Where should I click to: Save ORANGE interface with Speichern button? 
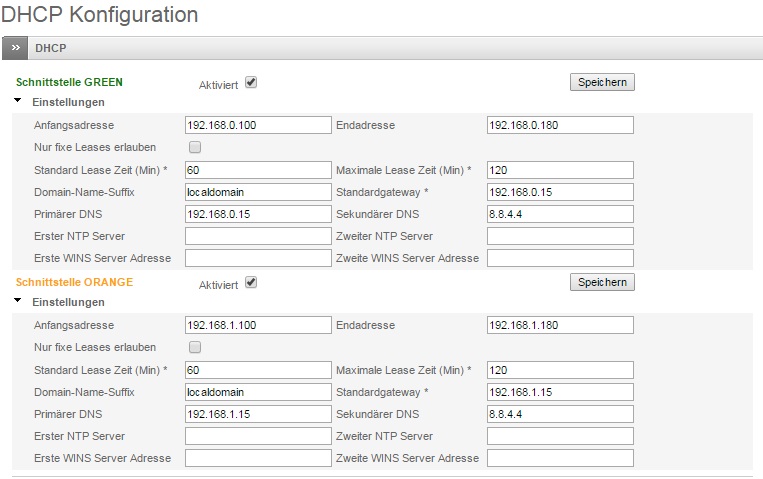602,283
